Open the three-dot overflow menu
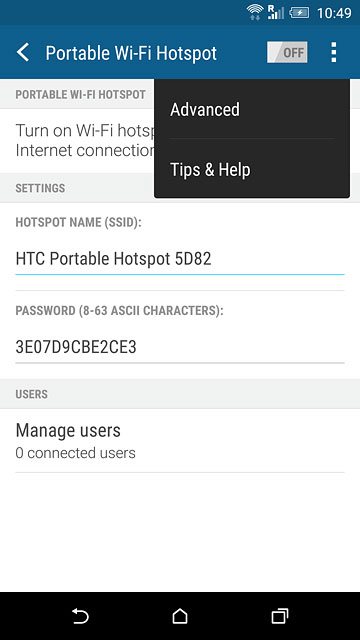Viewport: 360px width, 640px height. point(333,53)
